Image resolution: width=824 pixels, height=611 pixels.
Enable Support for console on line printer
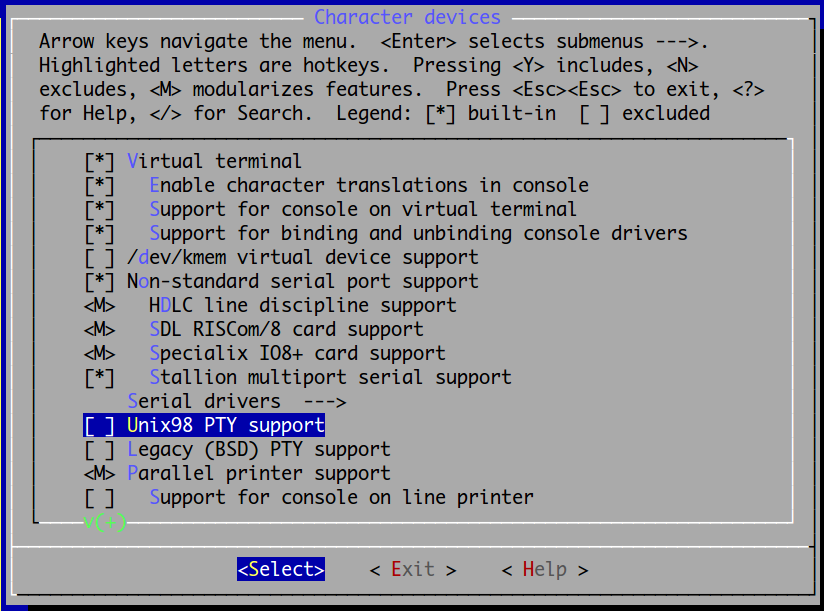[x=99, y=498]
